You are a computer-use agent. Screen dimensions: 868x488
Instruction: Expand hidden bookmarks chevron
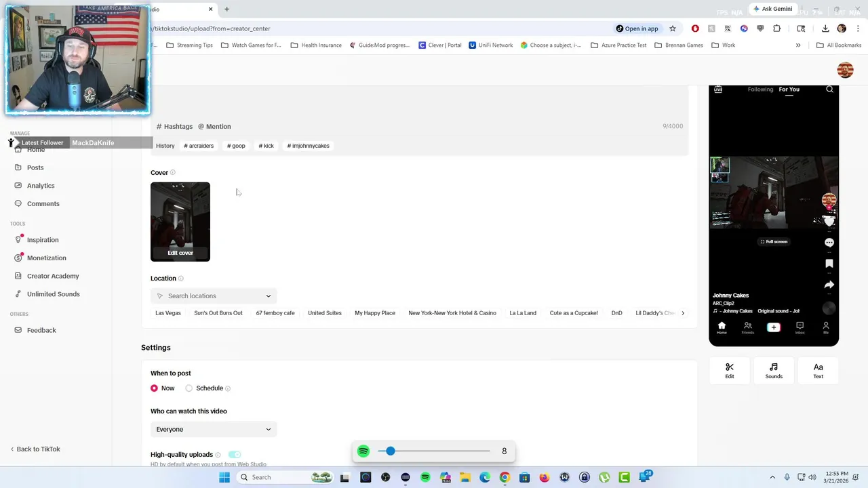click(798, 45)
